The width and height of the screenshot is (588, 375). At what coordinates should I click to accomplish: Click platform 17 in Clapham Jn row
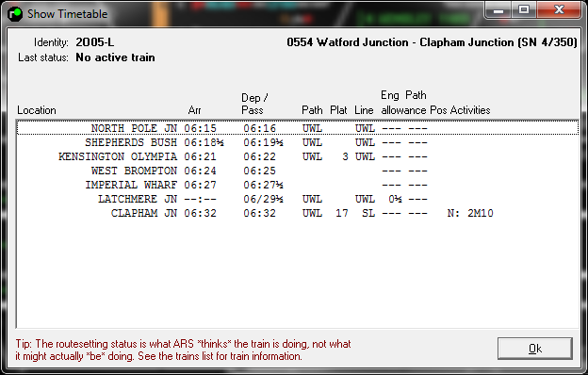coord(342,213)
